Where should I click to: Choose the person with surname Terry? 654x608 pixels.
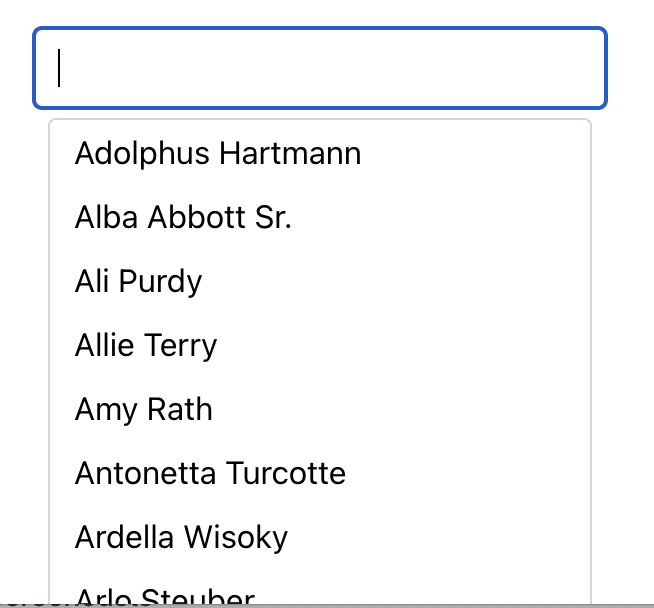(x=146, y=346)
